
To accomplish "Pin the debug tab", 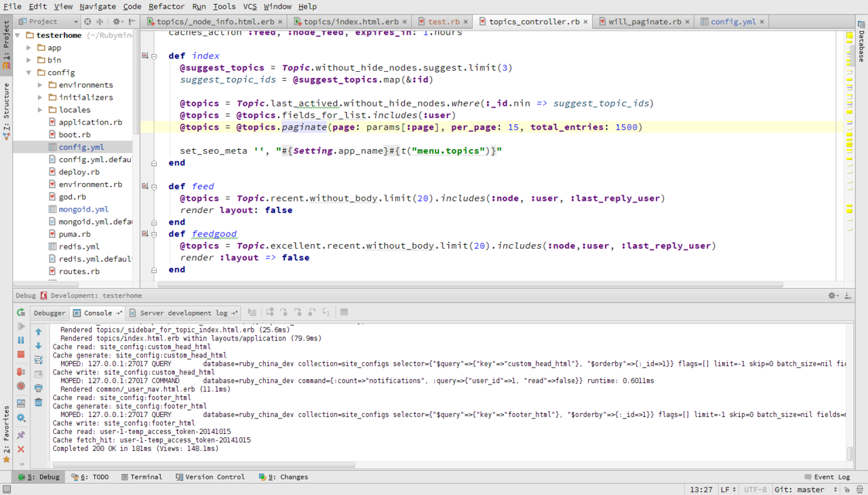I will tap(21, 435).
